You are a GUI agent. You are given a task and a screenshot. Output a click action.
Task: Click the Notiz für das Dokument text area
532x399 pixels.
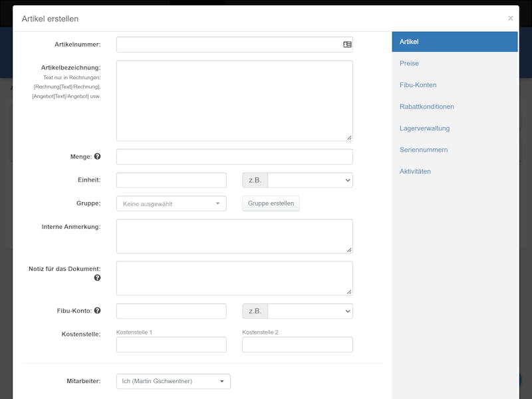(235, 278)
